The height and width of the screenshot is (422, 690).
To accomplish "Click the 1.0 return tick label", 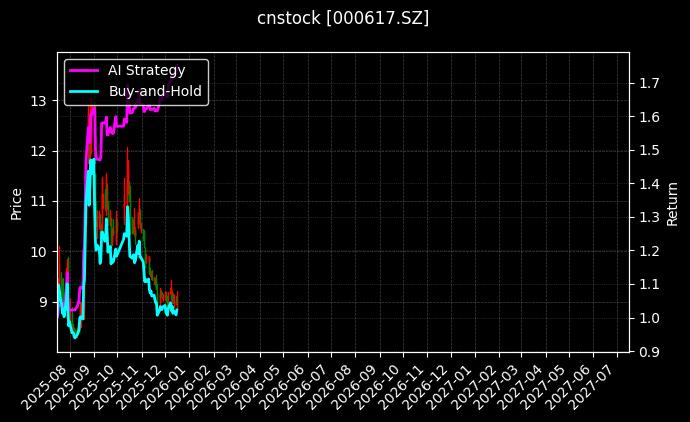I will click(x=649, y=318).
